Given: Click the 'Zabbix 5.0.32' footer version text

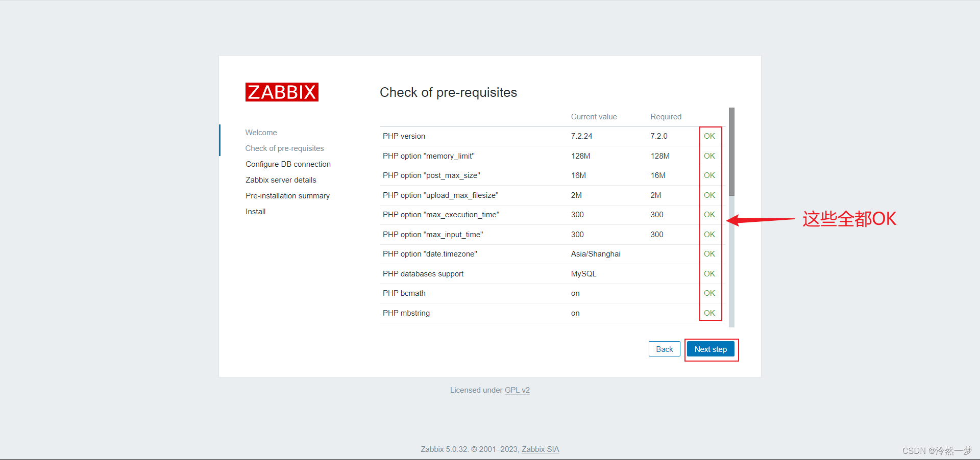Looking at the screenshot, I should [x=444, y=449].
